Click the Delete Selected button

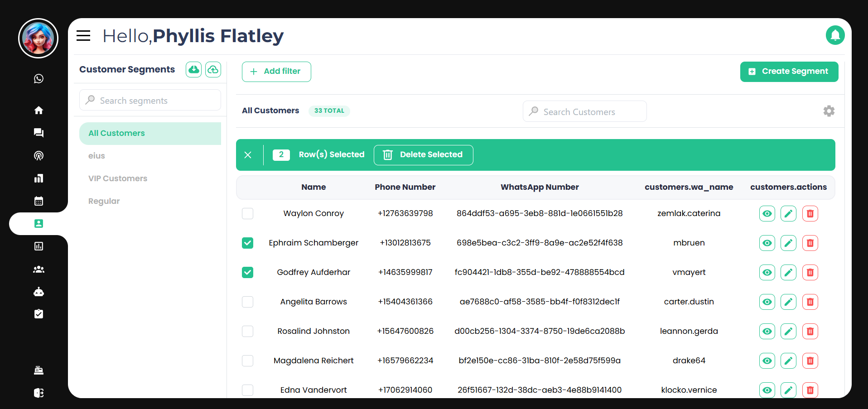tap(423, 154)
